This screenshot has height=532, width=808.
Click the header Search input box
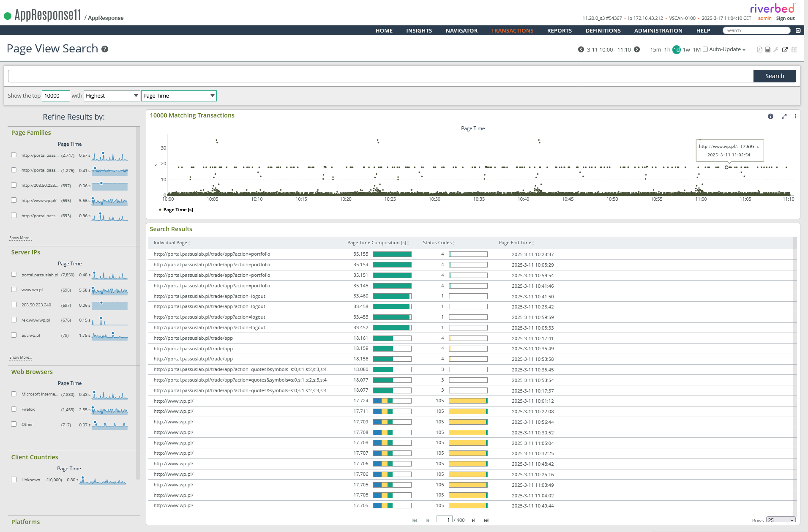click(x=756, y=30)
